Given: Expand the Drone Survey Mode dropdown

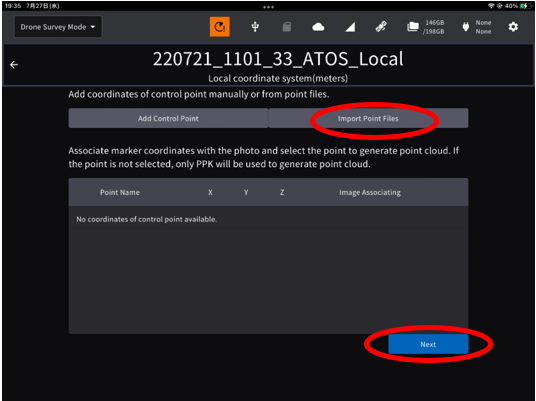Looking at the screenshot, I should 58,27.
